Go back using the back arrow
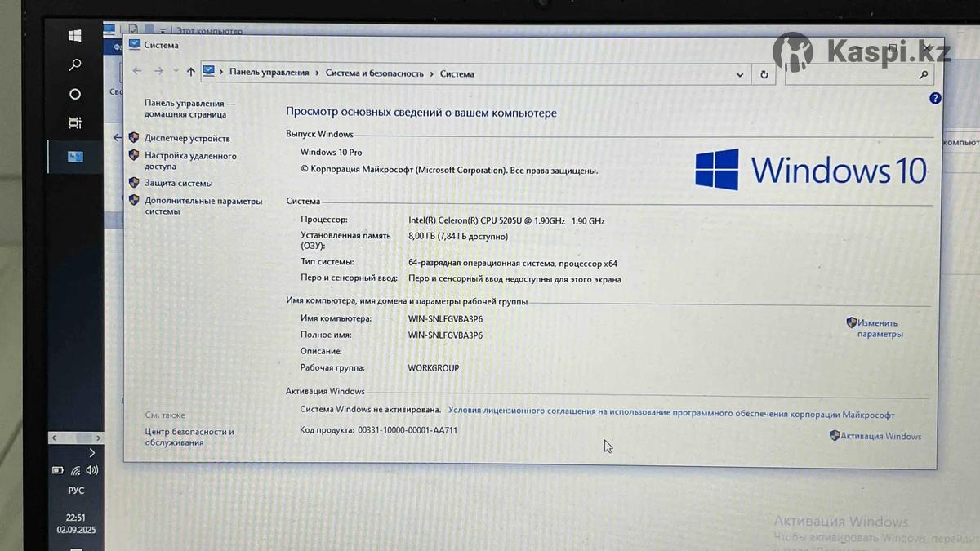 tap(137, 72)
